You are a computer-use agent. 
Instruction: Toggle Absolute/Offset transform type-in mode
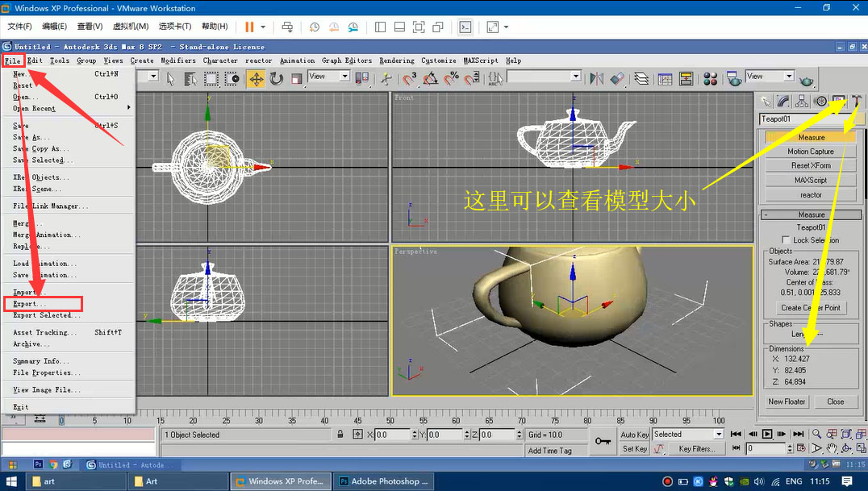[357, 435]
